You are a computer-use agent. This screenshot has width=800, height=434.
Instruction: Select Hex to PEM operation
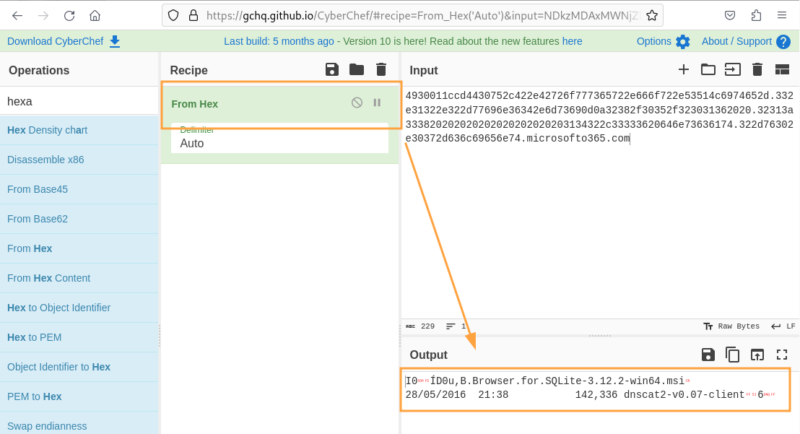coord(80,337)
